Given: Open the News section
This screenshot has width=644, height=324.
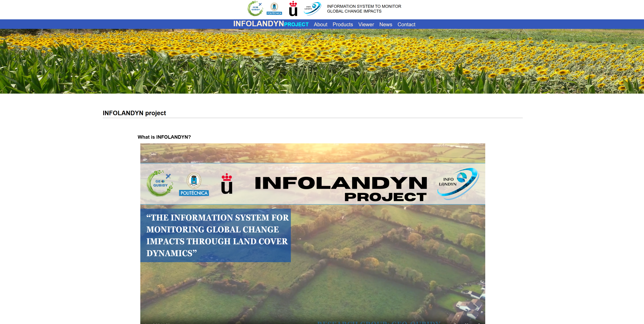Looking at the screenshot, I should (385, 25).
